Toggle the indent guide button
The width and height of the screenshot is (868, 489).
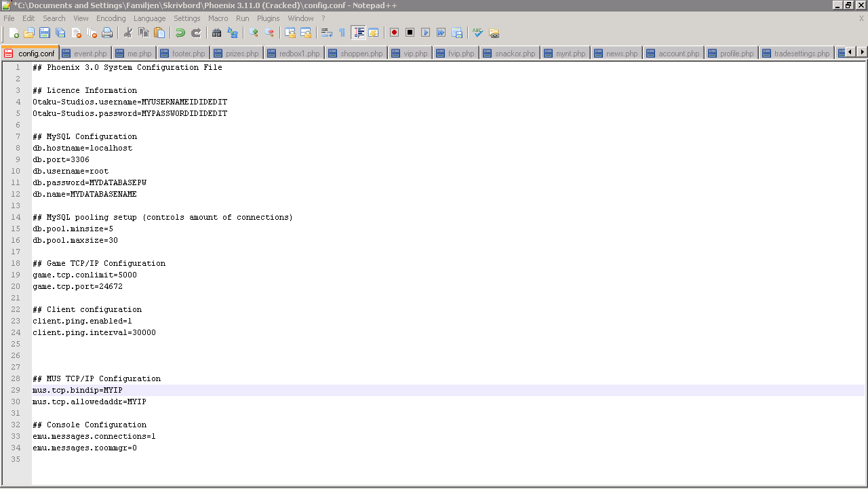click(x=358, y=33)
